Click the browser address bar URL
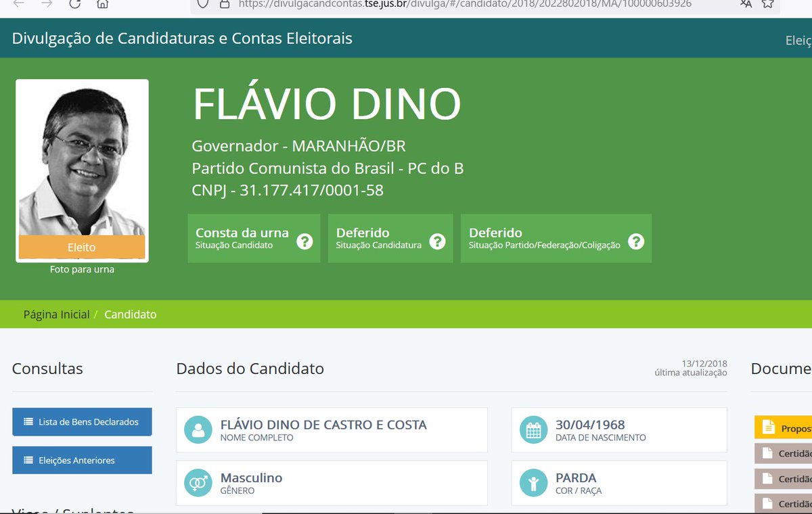 coord(465,4)
